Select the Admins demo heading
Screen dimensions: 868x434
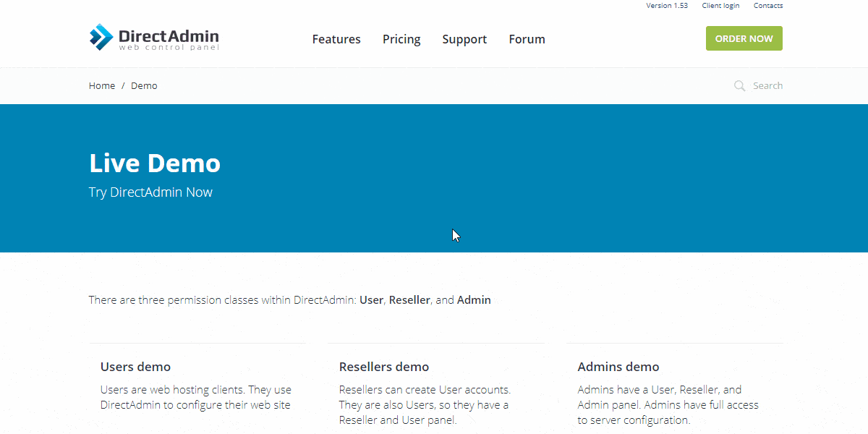(618, 367)
